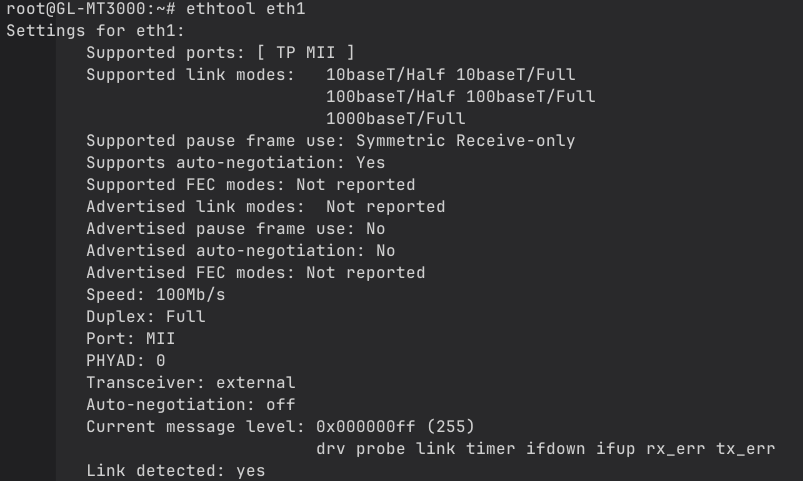The width and height of the screenshot is (803, 481).
Task: Click the 'Transceiver: external' line
Action: [x=190, y=382]
